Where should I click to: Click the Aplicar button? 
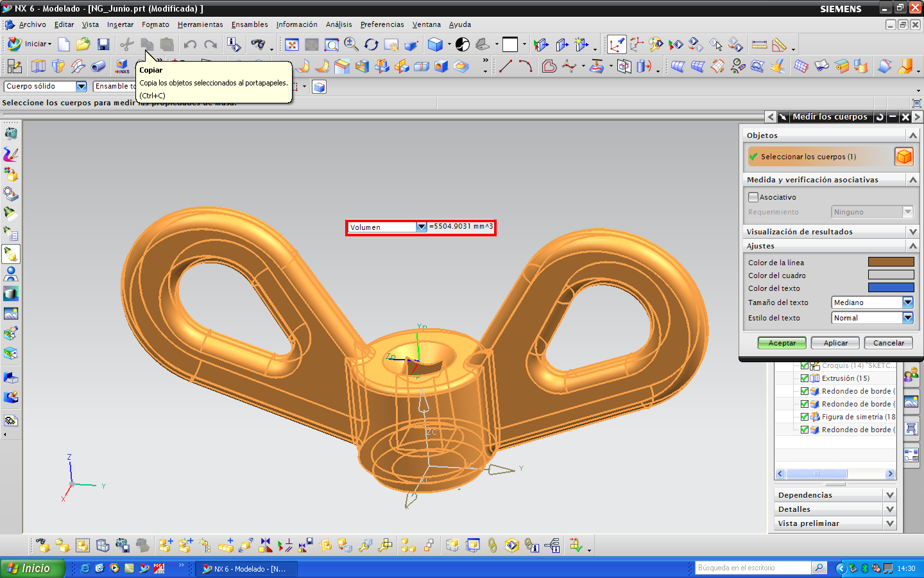(x=835, y=343)
